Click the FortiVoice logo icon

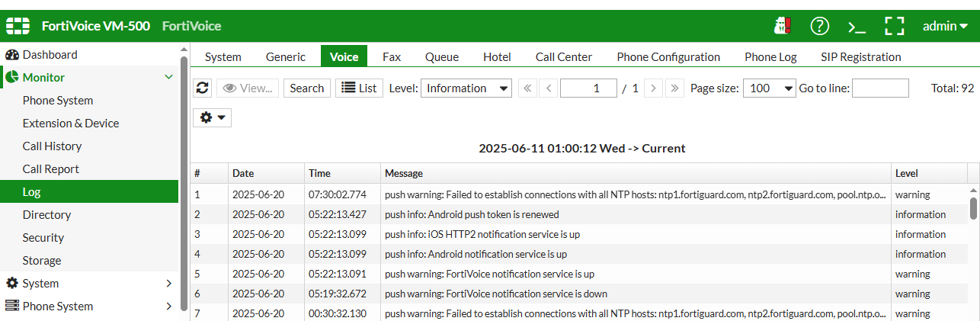[18, 26]
